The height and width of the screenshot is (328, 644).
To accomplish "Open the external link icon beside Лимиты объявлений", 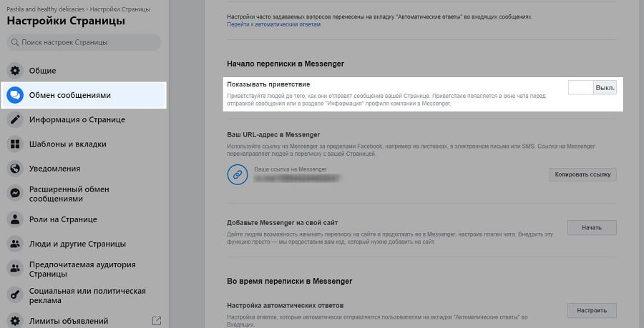I will pos(157,321).
